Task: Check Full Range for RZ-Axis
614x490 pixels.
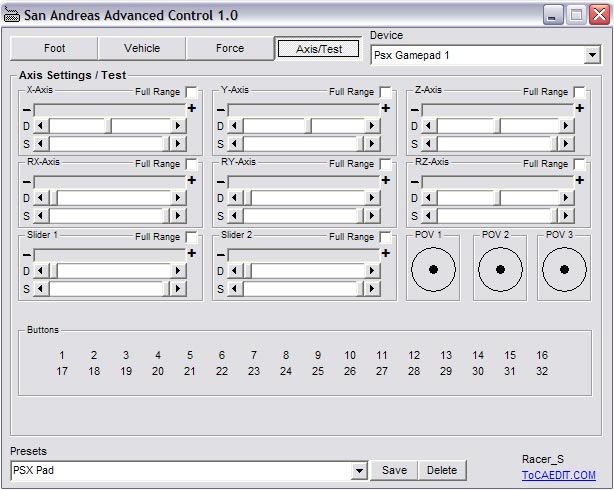Action: pos(580,164)
